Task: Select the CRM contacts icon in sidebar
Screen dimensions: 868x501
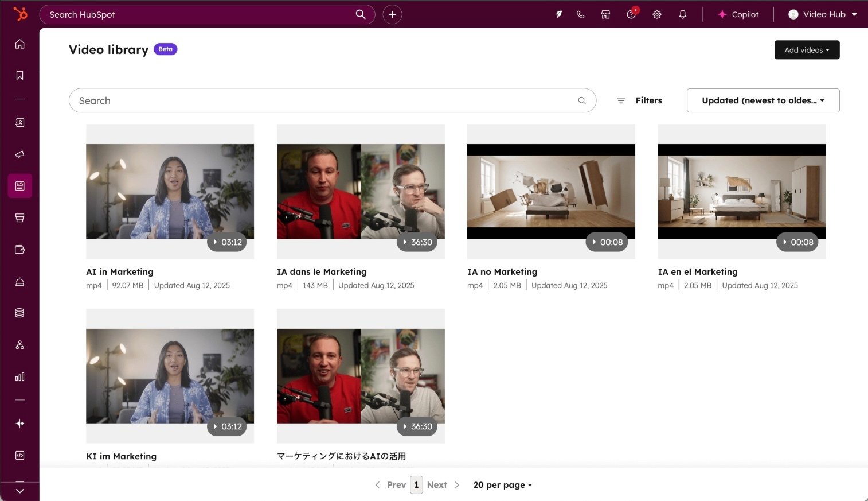Action: coord(19,122)
